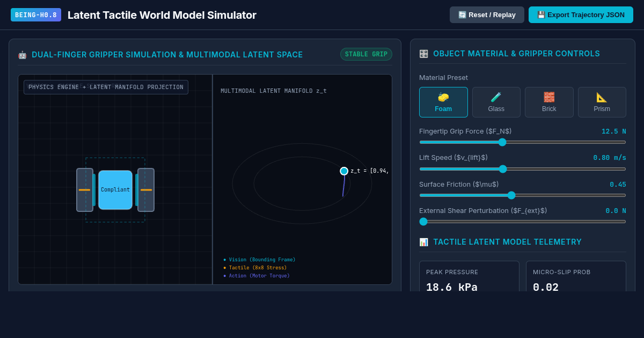Pick the Brick material preset

click(549, 102)
